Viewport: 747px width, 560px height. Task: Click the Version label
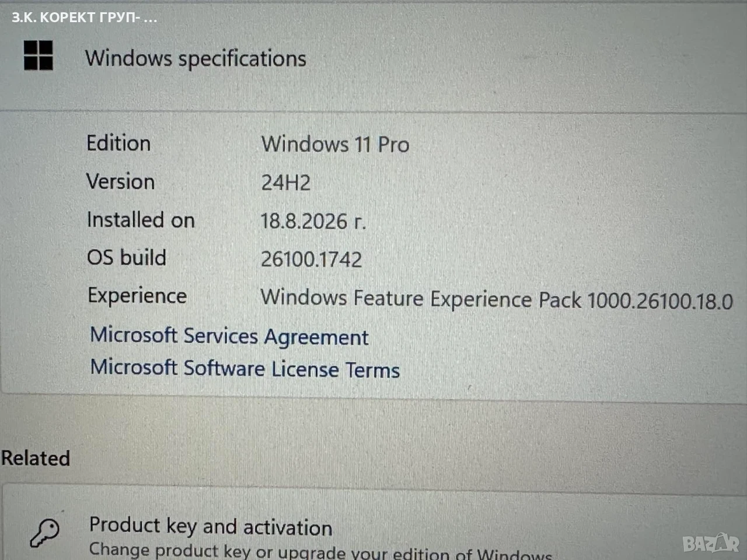[x=121, y=181]
